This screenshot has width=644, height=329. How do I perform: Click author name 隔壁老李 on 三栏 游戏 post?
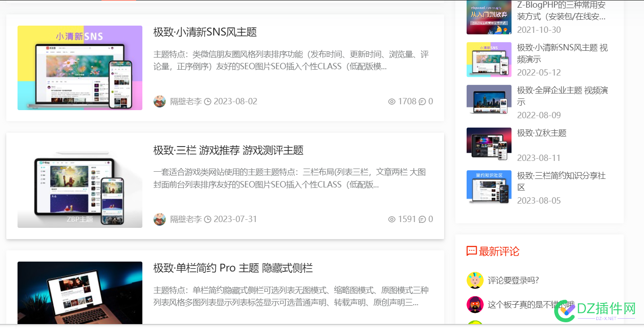pos(186,219)
